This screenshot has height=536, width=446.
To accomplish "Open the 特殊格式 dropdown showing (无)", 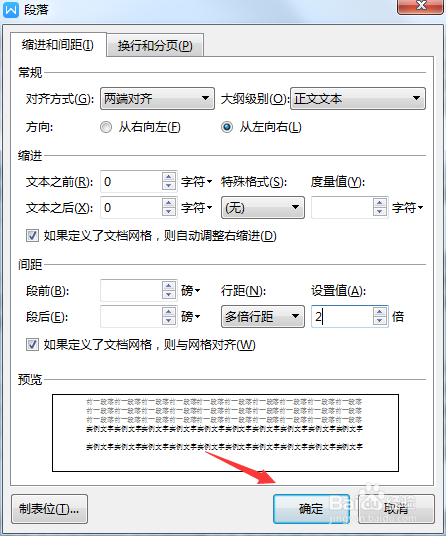I will point(262,207).
